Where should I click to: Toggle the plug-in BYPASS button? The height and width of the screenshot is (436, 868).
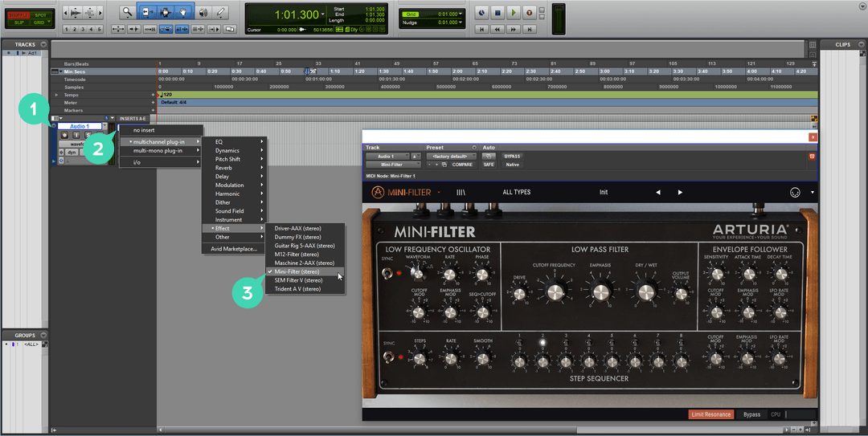(x=512, y=156)
